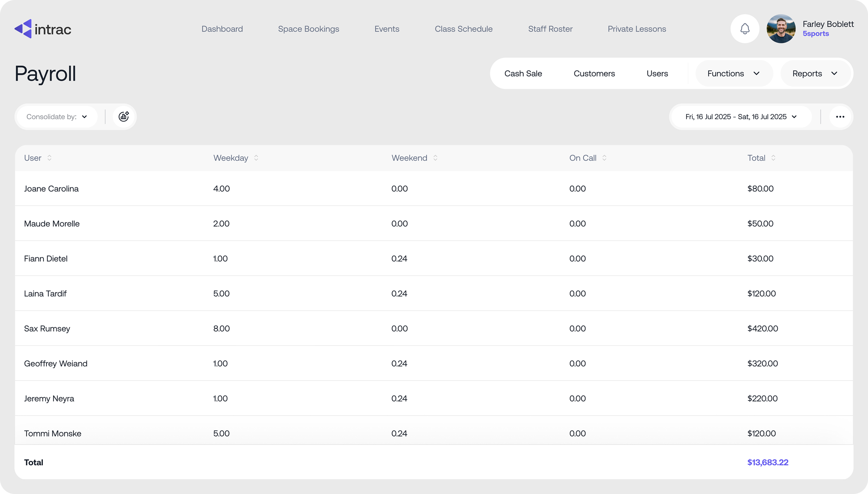Navigate to Space Bookings
The height and width of the screenshot is (494, 868).
point(308,29)
